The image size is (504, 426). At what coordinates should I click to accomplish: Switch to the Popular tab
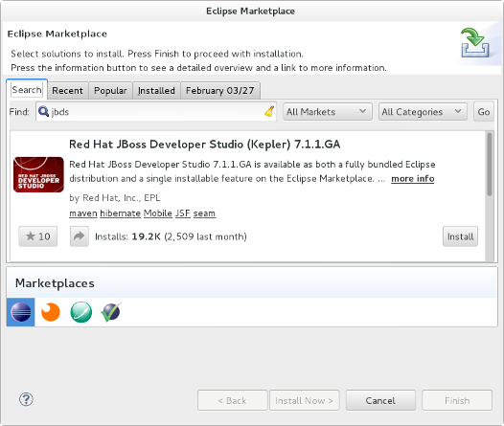point(110,91)
